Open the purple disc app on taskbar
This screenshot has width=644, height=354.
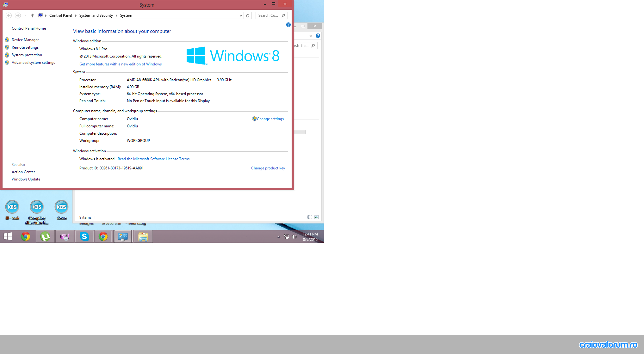[x=65, y=236]
